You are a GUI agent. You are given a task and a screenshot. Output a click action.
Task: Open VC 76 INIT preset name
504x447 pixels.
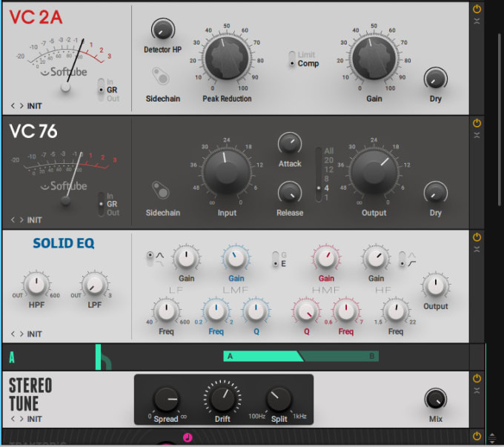[34, 220]
